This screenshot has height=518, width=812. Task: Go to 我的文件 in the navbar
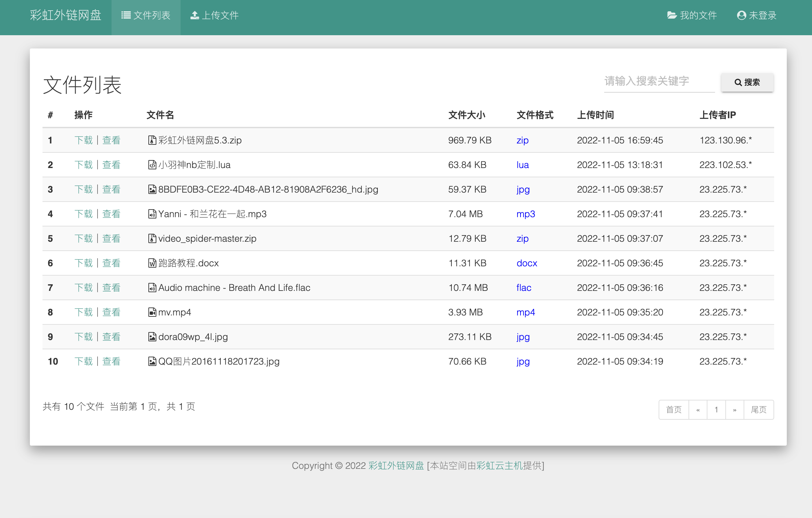coord(691,15)
